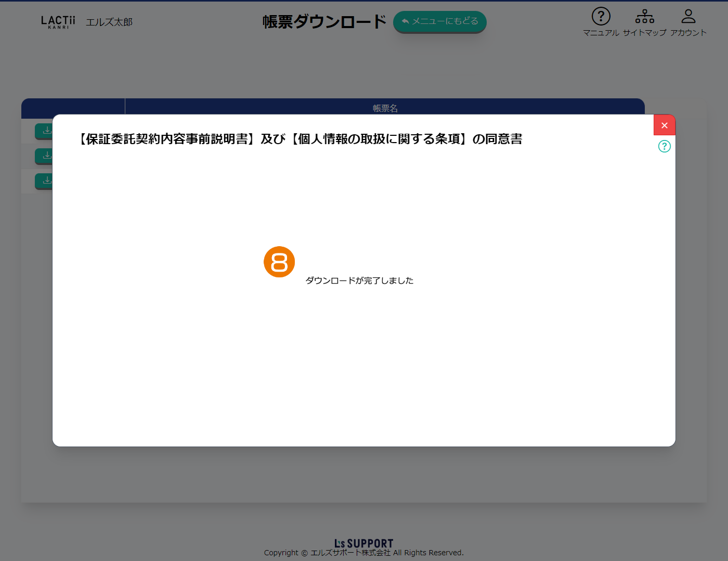Click the マニュアル text label
Image resolution: width=728 pixels, height=561 pixels.
(x=601, y=33)
